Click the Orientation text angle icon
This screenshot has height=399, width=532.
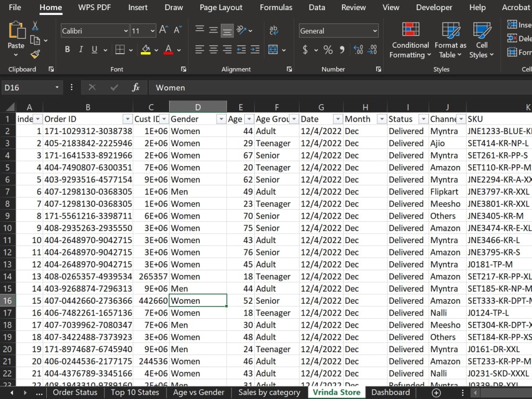tap(241, 30)
